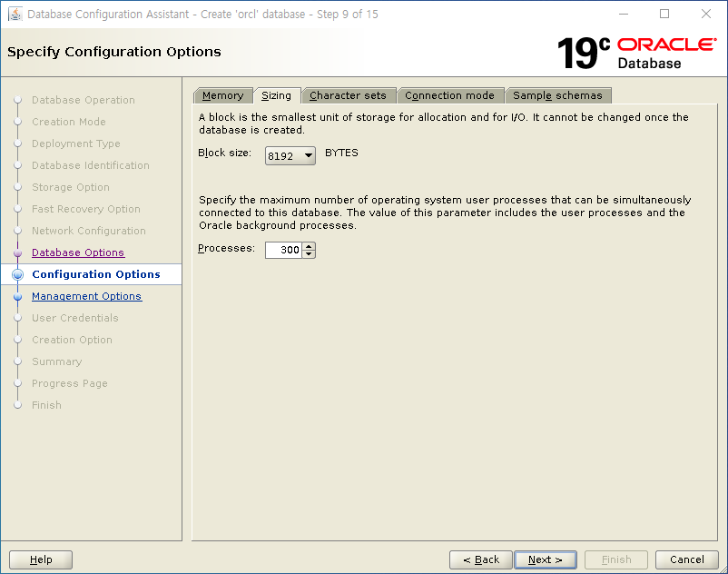
Task: Open the Block size dropdown
Action: [290, 156]
